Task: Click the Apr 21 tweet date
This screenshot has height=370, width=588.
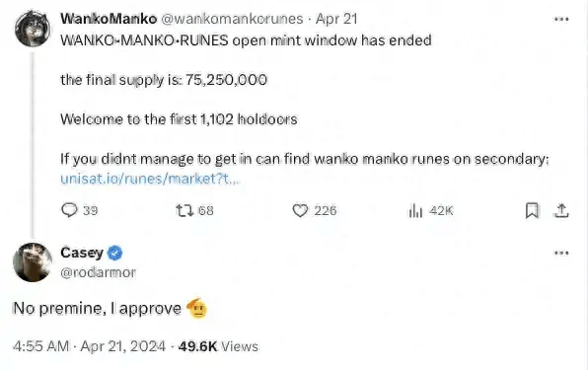Action: (x=336, y=19)
